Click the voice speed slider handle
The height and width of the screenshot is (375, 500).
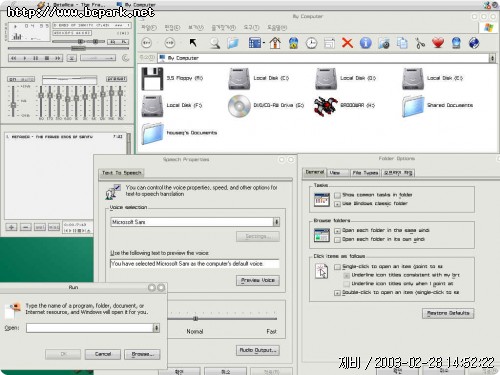[x=196, y=319]
